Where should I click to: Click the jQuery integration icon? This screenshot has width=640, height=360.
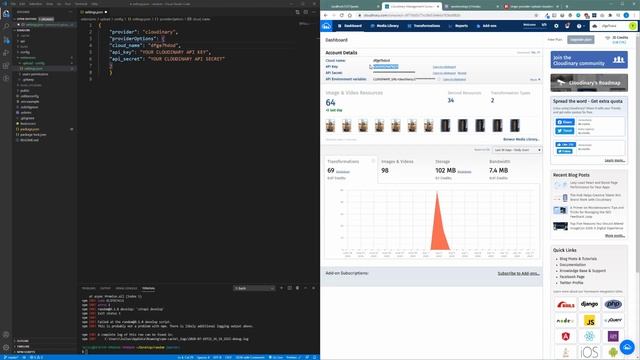tap(613, 320)
